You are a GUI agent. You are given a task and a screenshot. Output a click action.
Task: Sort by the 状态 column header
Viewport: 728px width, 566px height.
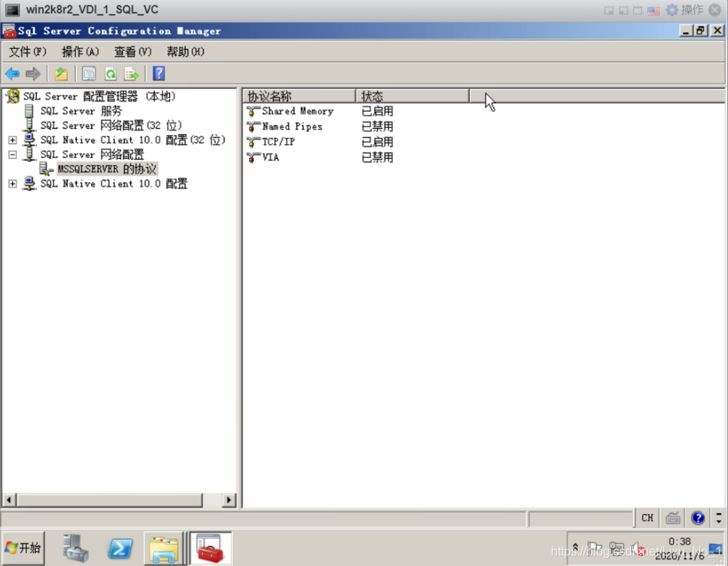(x=412, y=96)
